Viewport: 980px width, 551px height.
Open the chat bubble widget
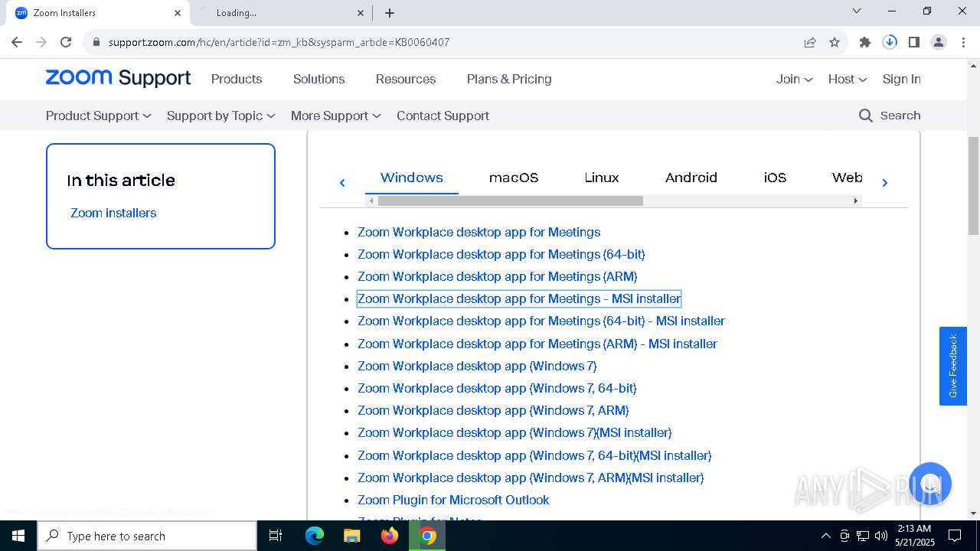pos(930,484)
